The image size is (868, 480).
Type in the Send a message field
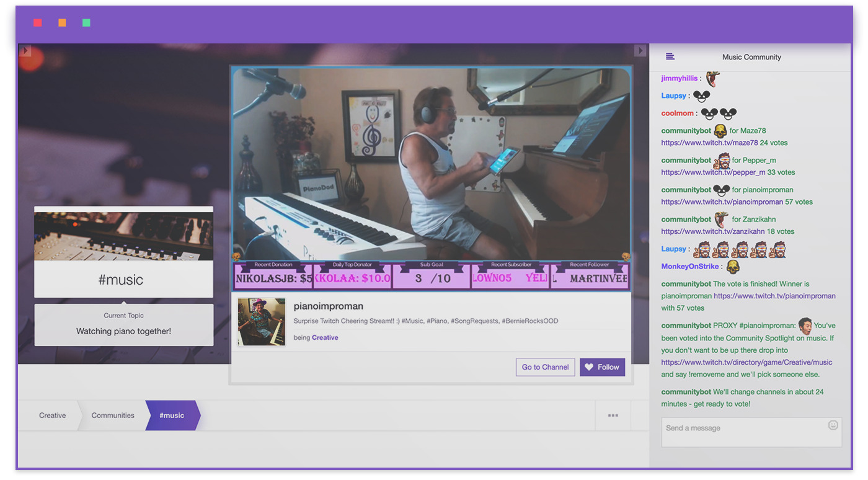coord(751,432)
